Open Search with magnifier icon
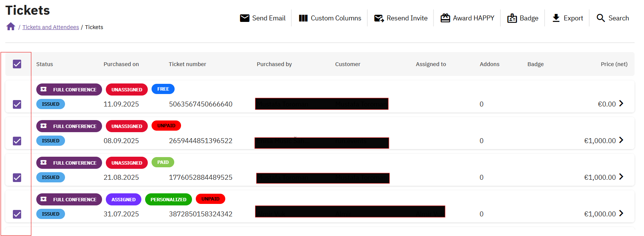644x236 pixels. (x=601, y=18)
